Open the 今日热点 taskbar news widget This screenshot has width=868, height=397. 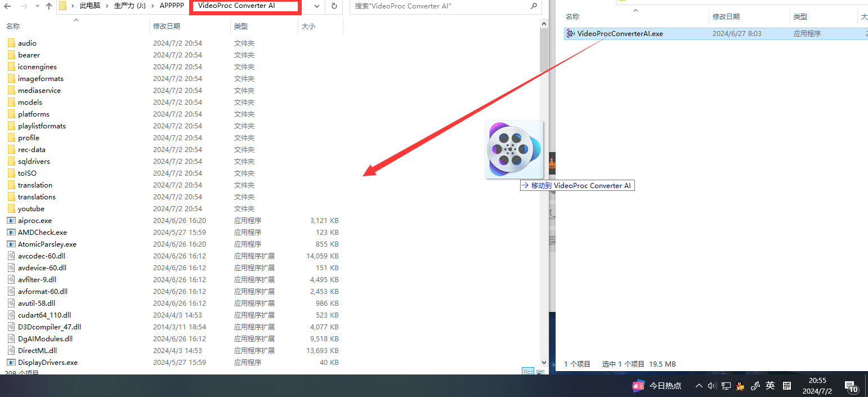click(657, 386)
